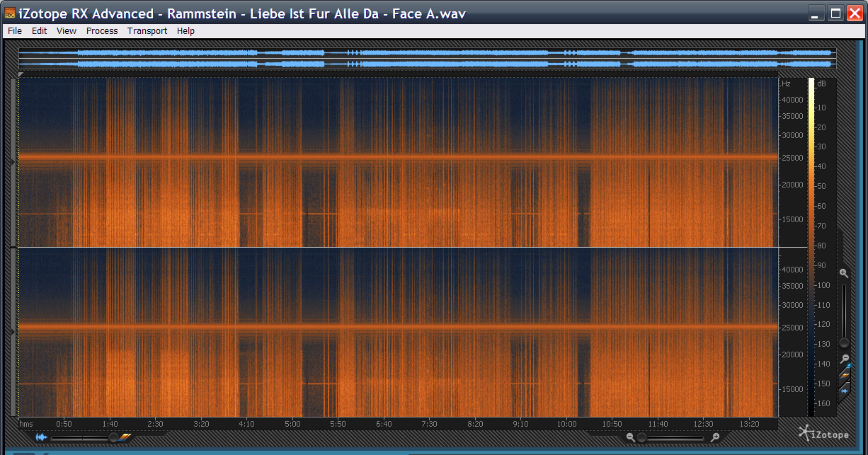Open the View menu
Screen dimensions: 868x455
tap(67, 30)
